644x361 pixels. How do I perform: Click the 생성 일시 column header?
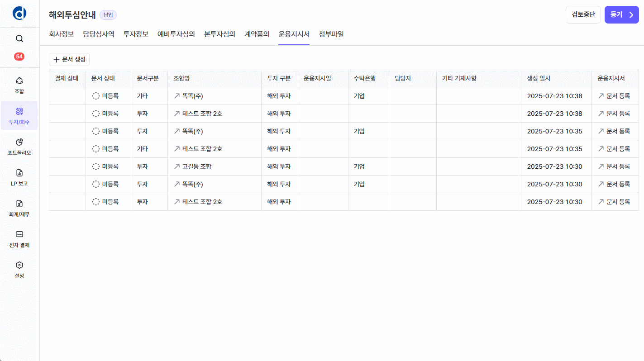click(x=556, y=78)
